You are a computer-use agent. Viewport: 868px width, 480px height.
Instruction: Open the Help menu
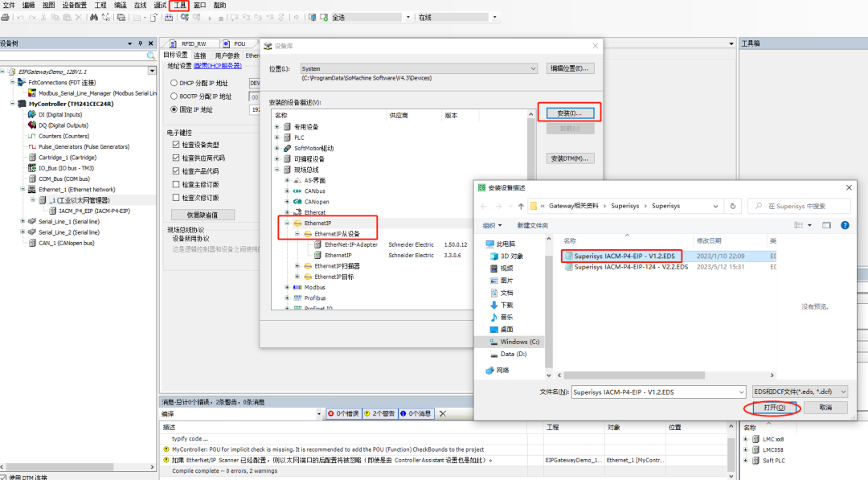pyautogui.click(x=219, y=5)
